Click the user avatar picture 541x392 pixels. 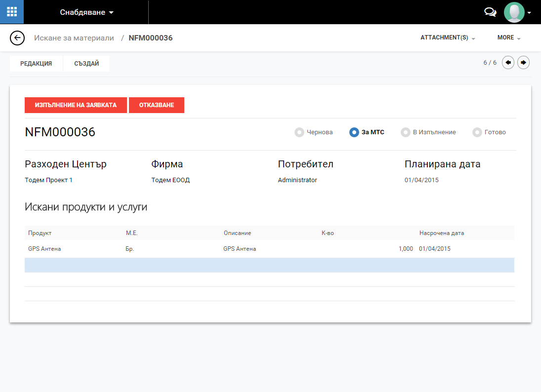(x=514, y=12)
